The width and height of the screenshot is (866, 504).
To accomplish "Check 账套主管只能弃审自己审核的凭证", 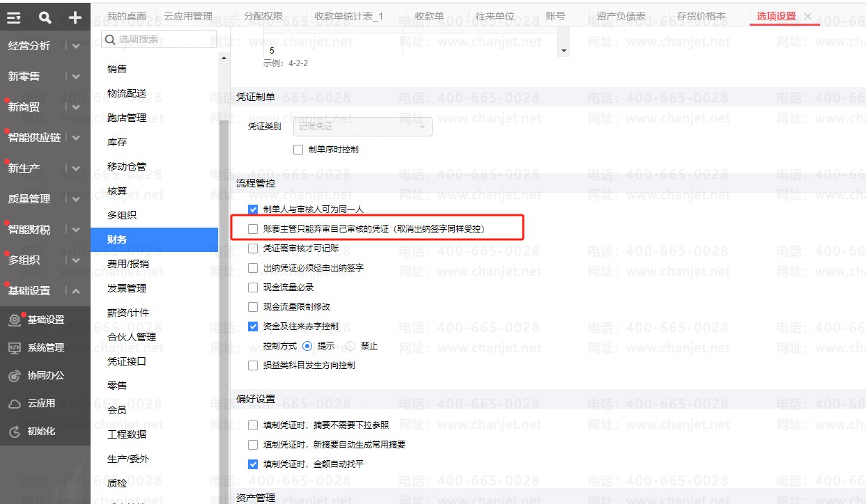I will [253, 228].
